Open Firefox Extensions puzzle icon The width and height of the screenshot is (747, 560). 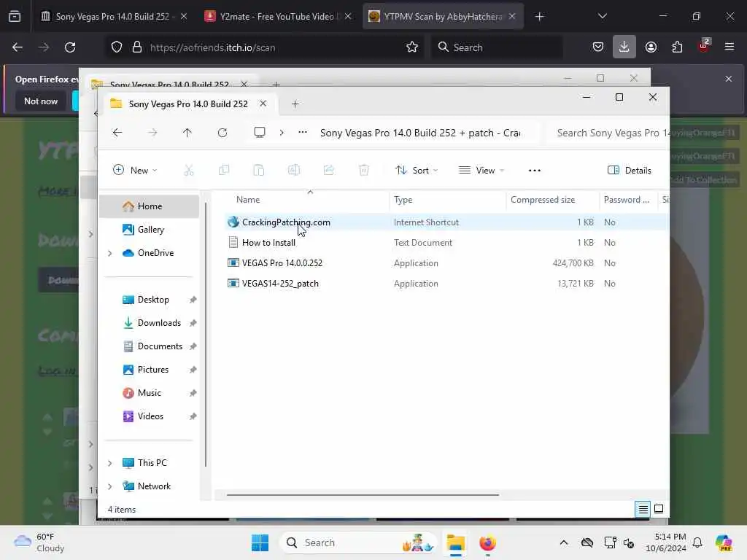point(677,47)
